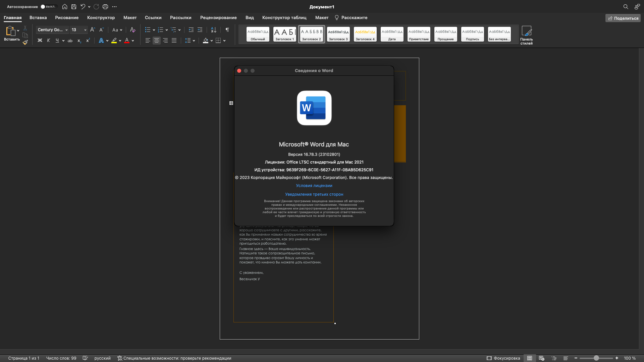The width and height of the screenshot is (644, 362).
Task: Switch to the Review tab
Action: [x=218, y=17]
